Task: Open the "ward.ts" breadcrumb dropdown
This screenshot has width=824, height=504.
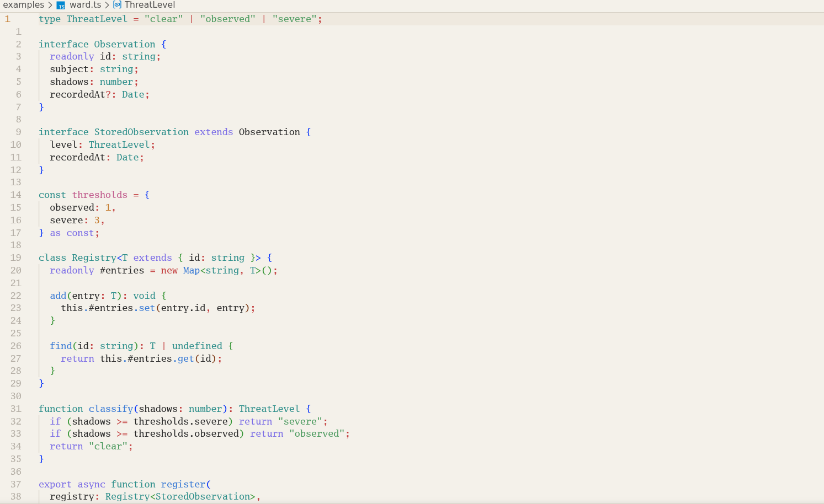Action: tap(85, 5)
